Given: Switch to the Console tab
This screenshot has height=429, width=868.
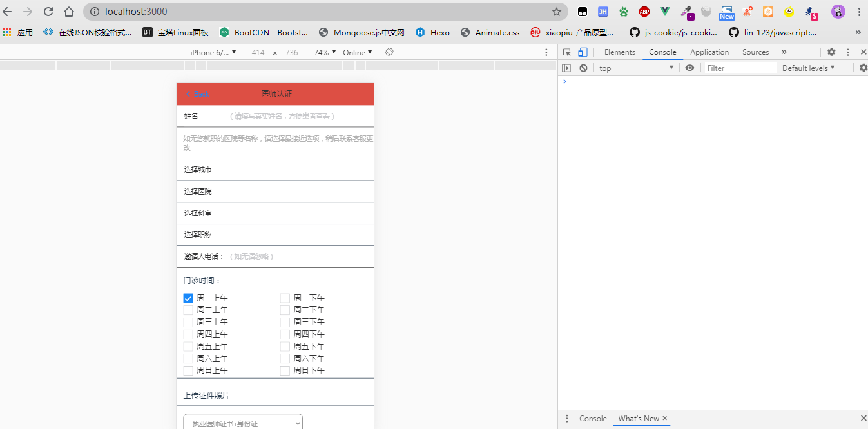Looking at the screenshot, I should [662, 52].
